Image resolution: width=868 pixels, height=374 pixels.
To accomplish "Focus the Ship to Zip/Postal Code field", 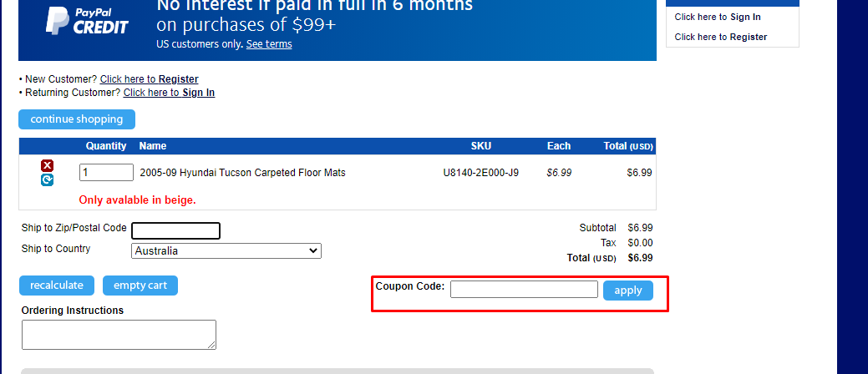I will (x=175, y=230).
